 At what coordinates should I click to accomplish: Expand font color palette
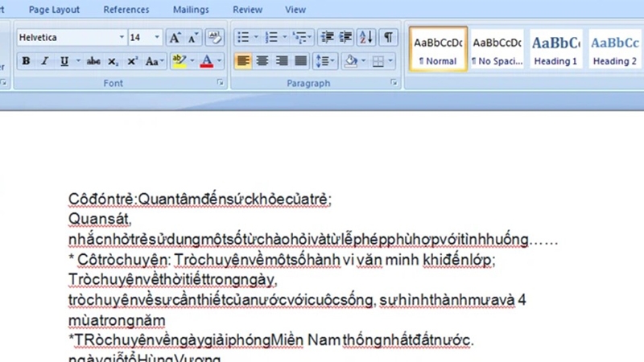tap(219, 61)
